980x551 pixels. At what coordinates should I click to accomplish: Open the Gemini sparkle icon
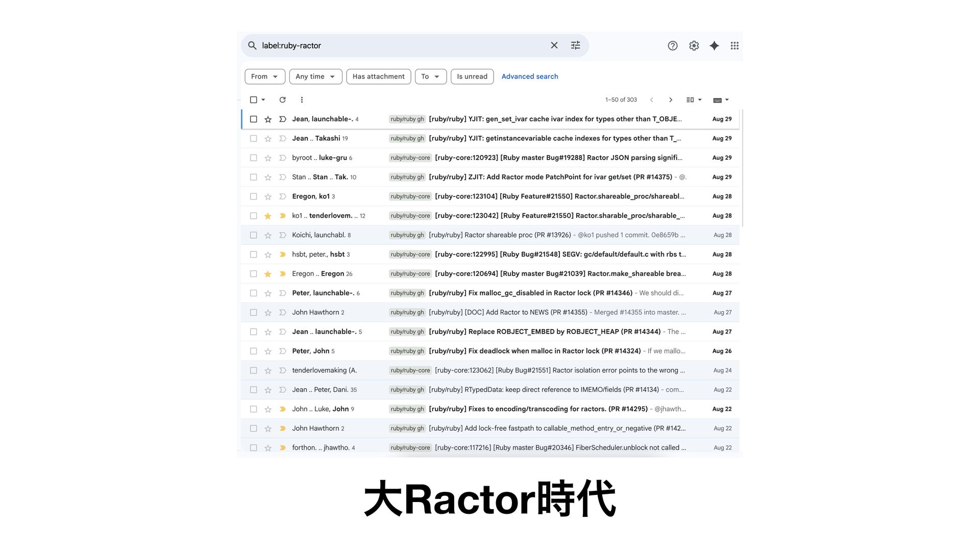coord(714,45)
